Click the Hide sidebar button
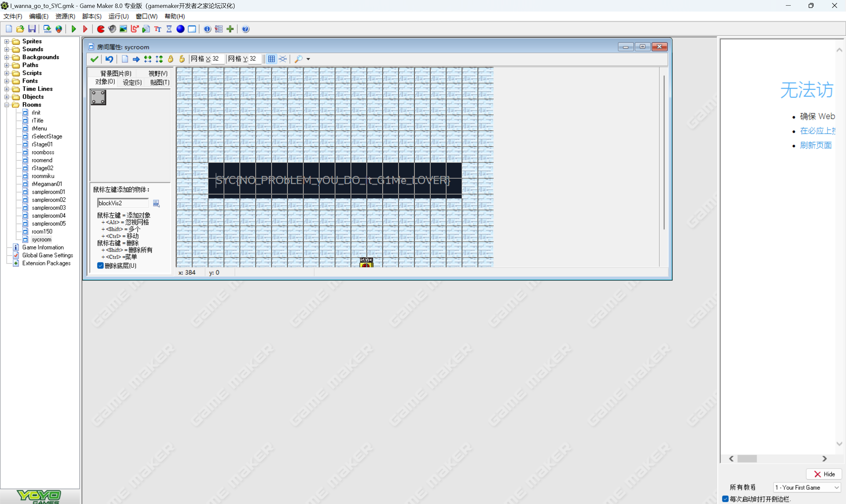Screen dimensions: 846x504 [824, 474]
